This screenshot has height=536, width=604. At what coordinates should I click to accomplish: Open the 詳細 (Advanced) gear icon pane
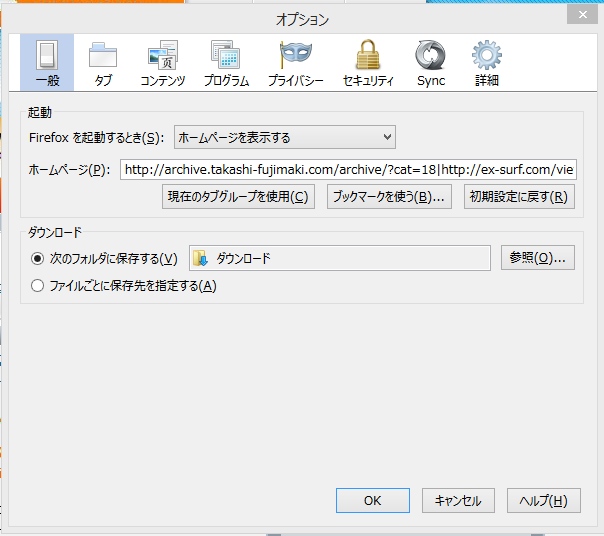(487, 55)
